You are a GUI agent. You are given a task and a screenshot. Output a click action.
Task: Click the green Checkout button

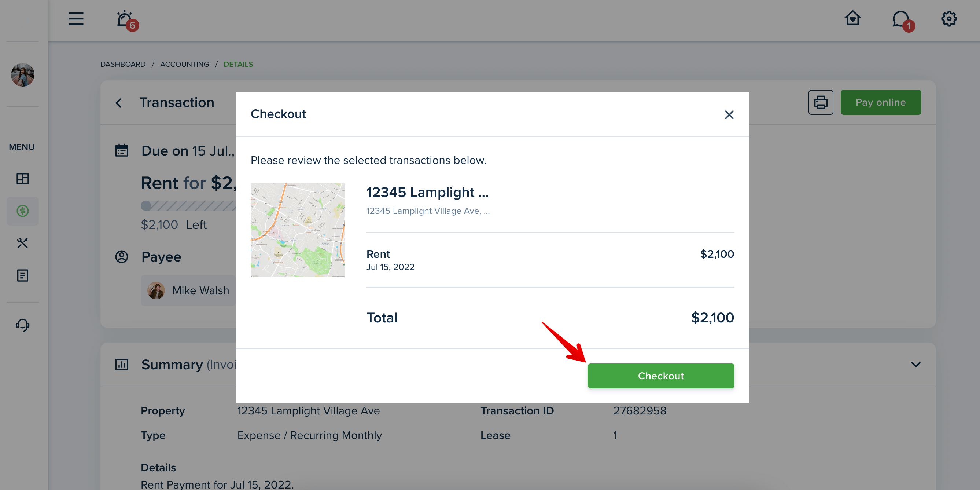pyautogui.click(x=661, y=376)
